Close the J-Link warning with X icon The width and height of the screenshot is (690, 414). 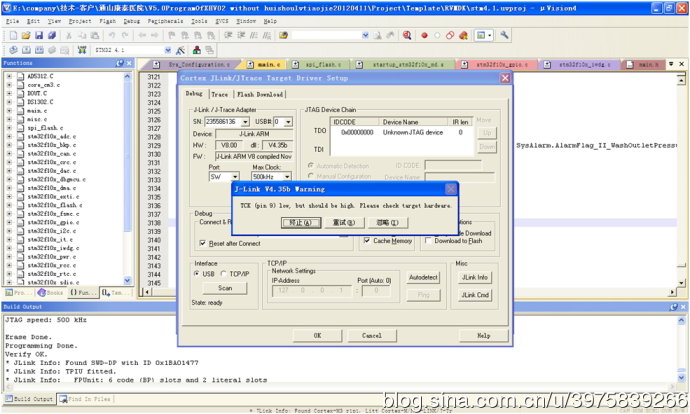pos(449,187)
